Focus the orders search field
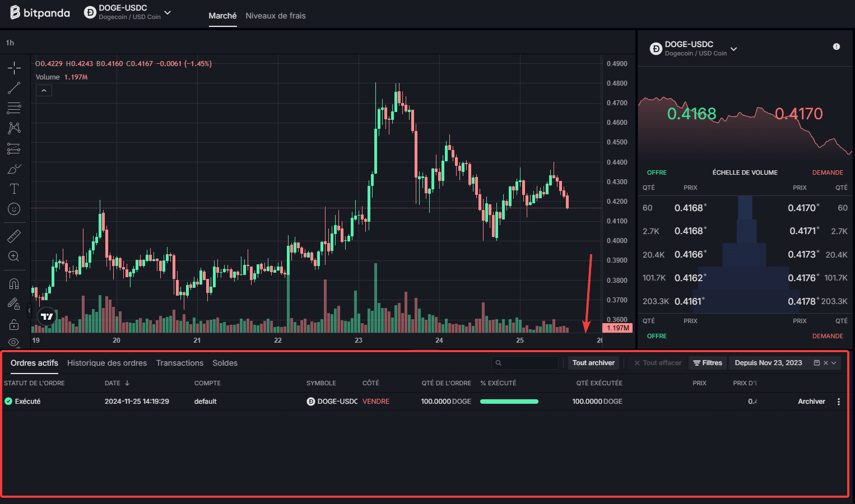This screenshot has height=504, width=855. [x=525, y=363]
